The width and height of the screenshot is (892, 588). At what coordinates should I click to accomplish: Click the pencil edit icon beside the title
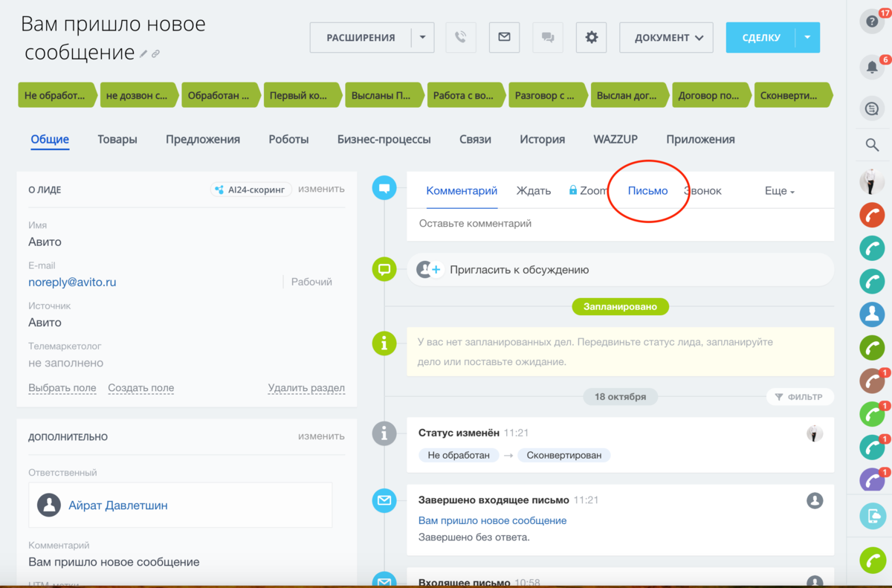[x=144, y=54]
